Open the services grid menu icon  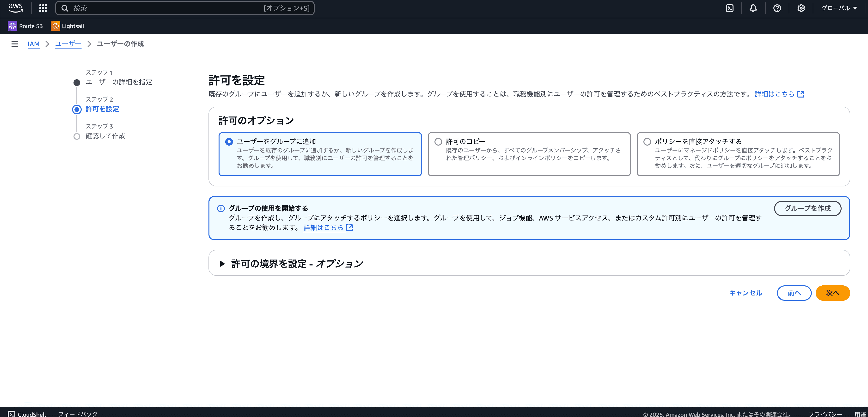(x=43, y=8)
